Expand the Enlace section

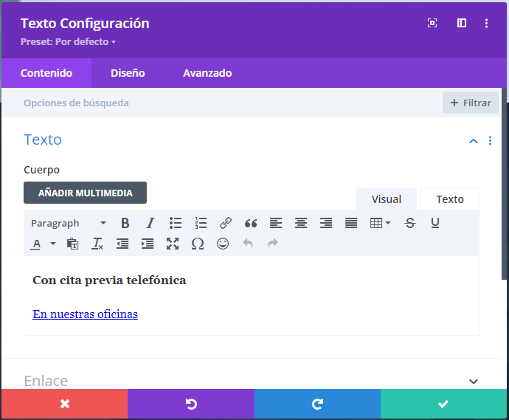pos(474,381)
